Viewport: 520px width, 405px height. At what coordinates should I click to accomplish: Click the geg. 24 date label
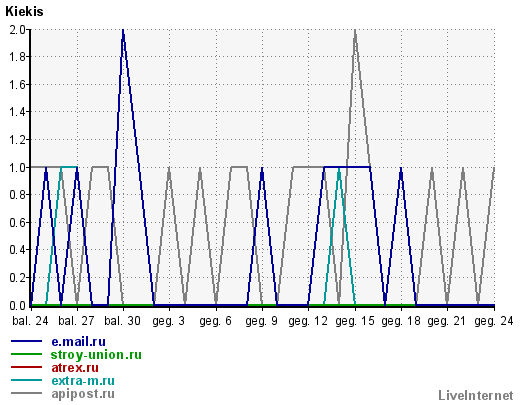(494, 321)
